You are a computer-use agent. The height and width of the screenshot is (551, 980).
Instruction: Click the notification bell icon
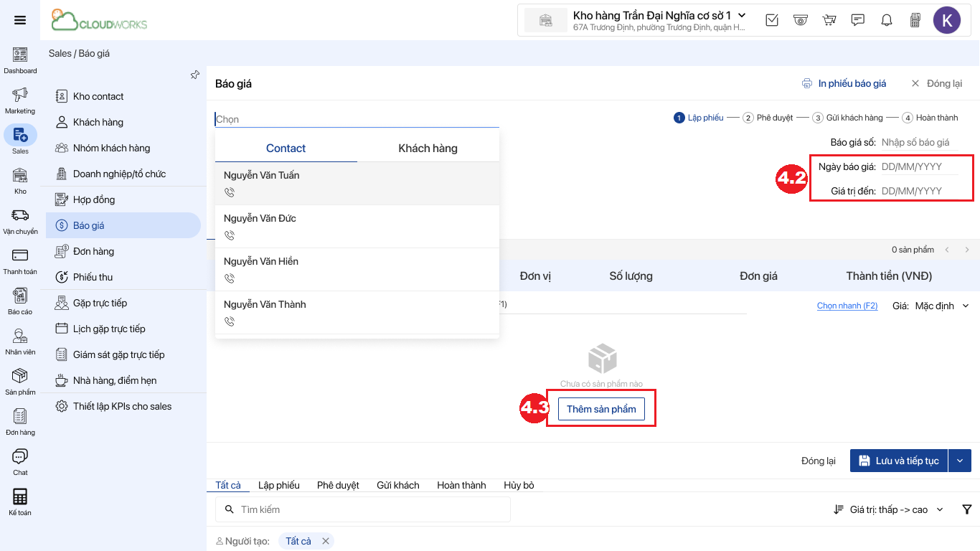tap(887, 20)
